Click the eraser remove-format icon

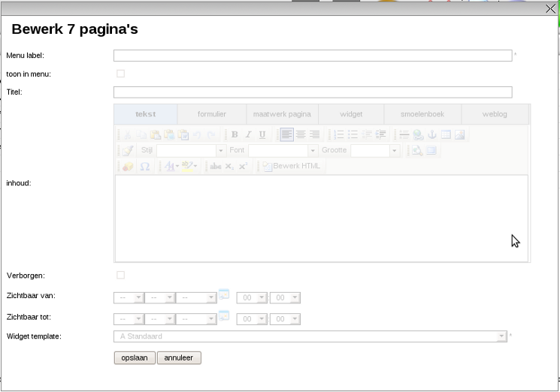coord(128,166)
